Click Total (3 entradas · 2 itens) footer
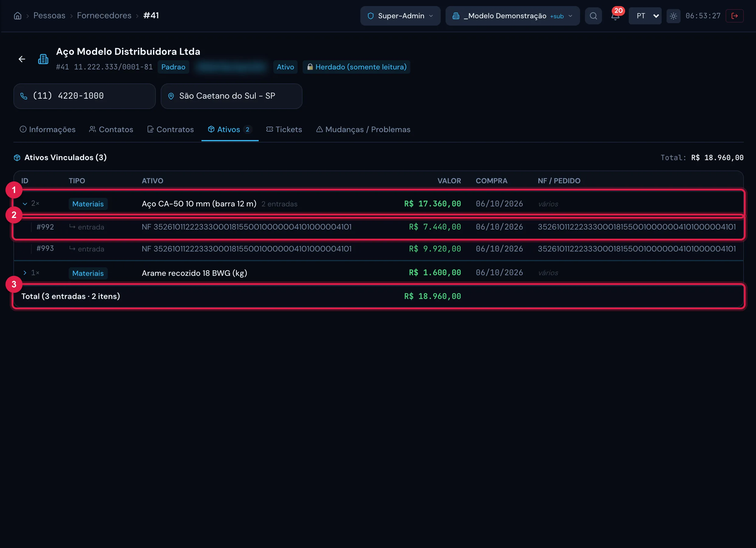Screen dimensions: 756x548 [71, 296]
